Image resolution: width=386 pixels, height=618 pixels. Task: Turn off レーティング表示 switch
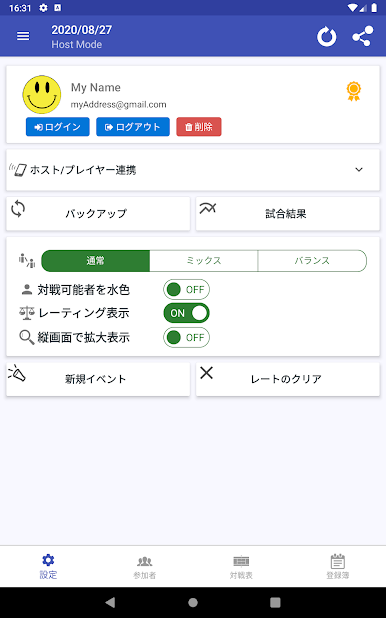pos(186,313)
